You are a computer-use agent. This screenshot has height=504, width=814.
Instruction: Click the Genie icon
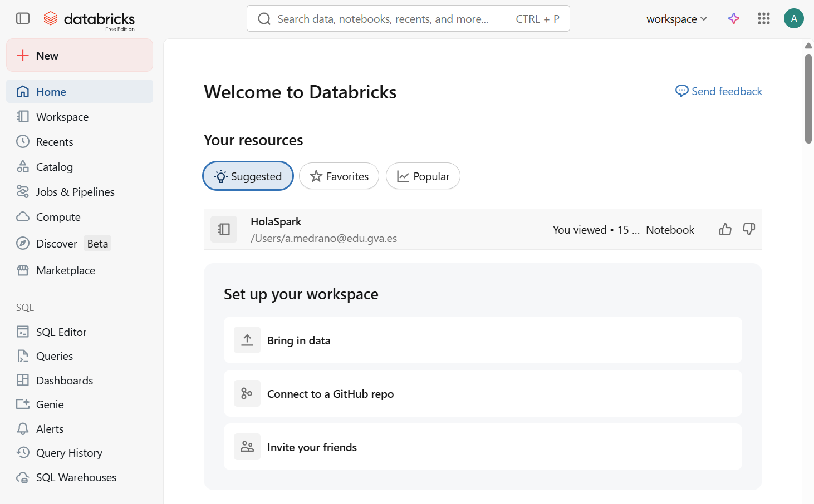coord(23,404)
